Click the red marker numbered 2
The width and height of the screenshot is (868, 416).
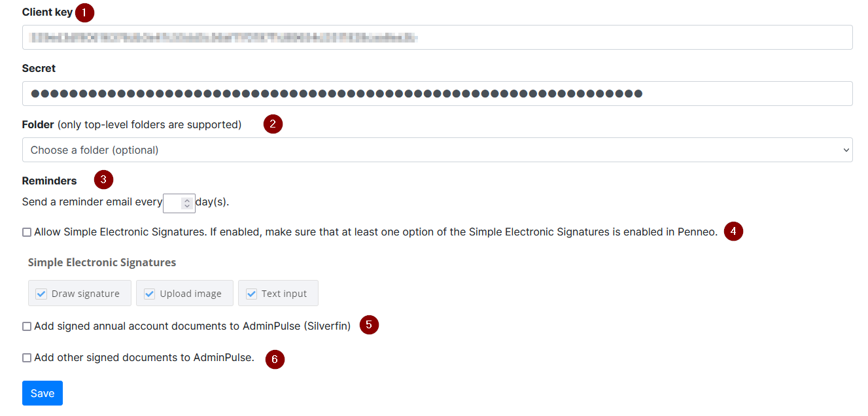click(273, 124)
